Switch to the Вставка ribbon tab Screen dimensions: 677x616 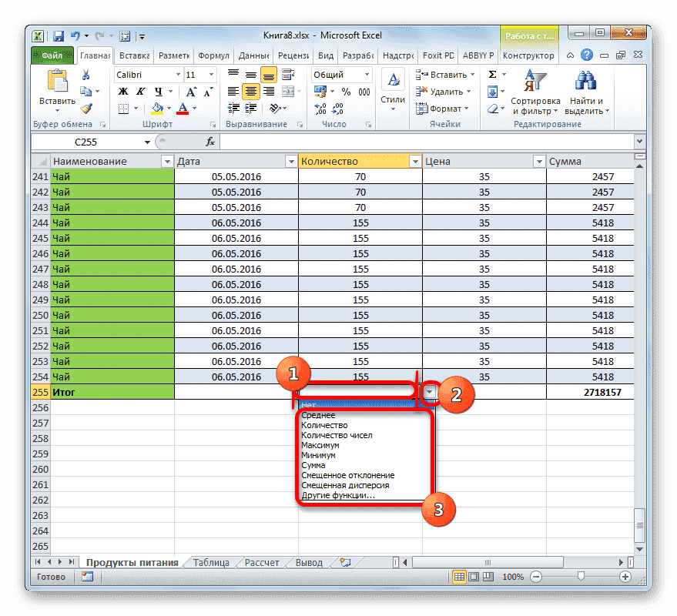133,55
